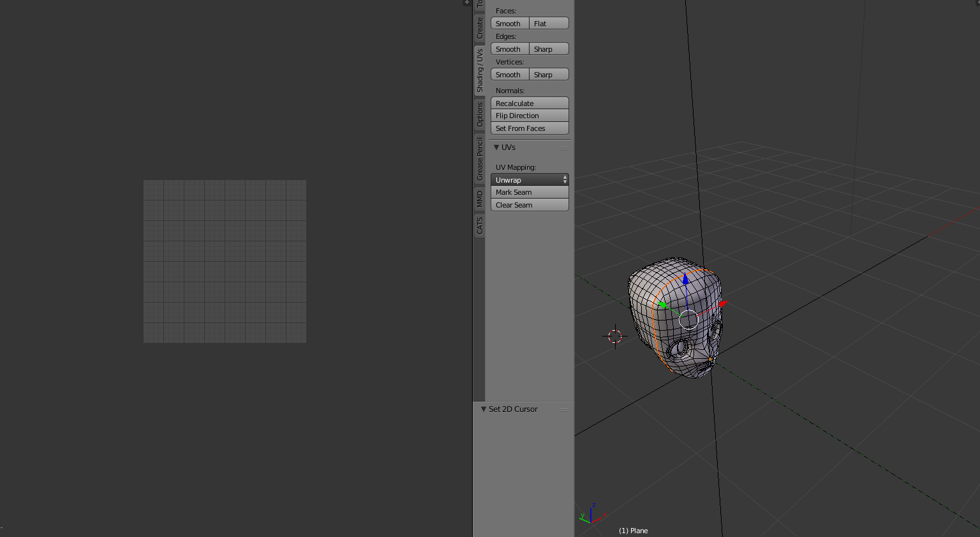Click Set From Faces button

530,128
